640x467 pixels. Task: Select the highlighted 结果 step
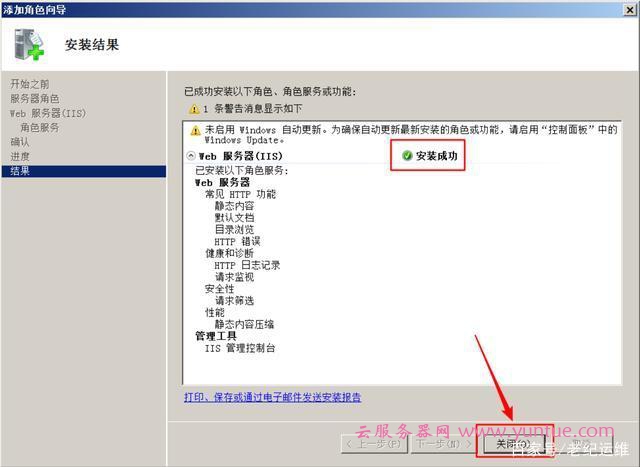20,171
